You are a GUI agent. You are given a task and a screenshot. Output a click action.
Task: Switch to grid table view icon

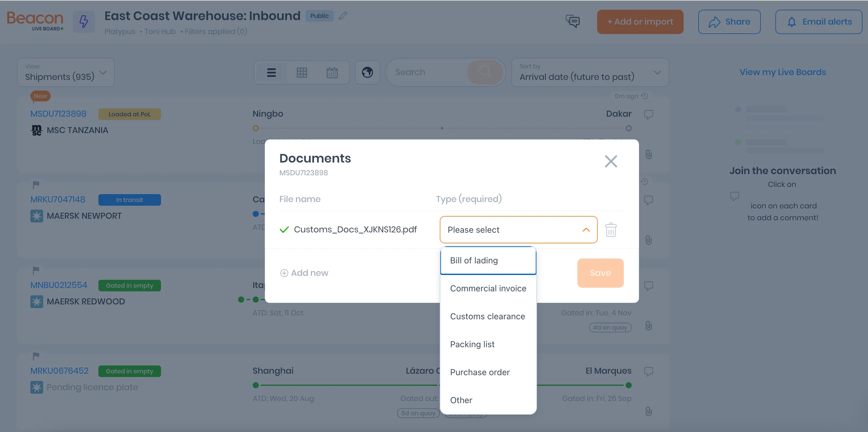[302, 72]
